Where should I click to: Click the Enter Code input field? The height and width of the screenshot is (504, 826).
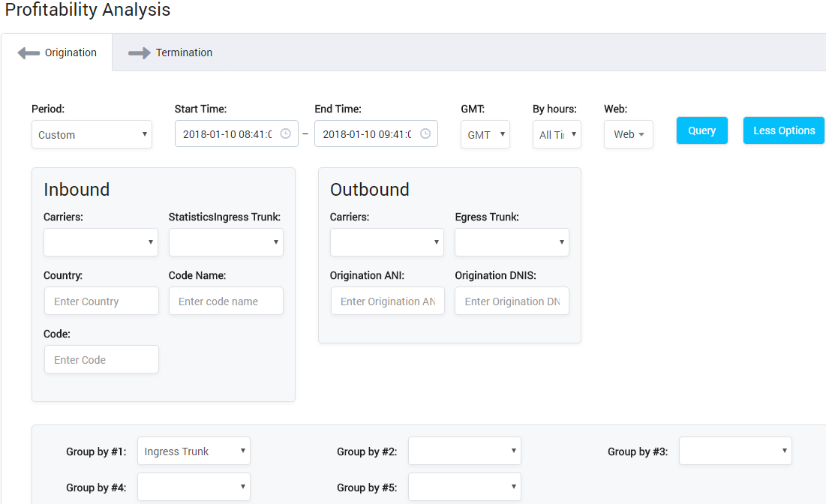point(101,359)
